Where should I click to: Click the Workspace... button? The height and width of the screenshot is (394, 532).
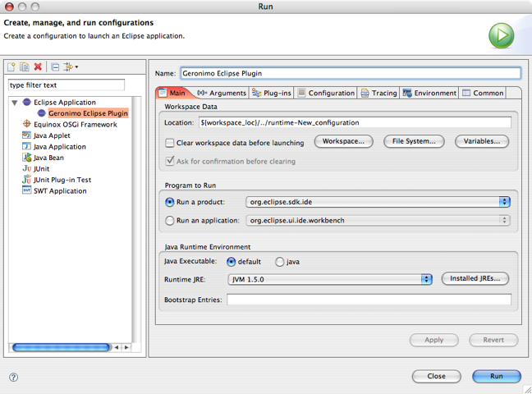(x=343, y=141)
